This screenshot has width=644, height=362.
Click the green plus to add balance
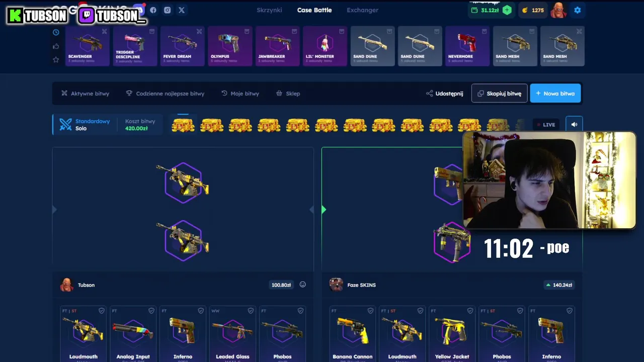pyautogui.click(x=507, y=10)
